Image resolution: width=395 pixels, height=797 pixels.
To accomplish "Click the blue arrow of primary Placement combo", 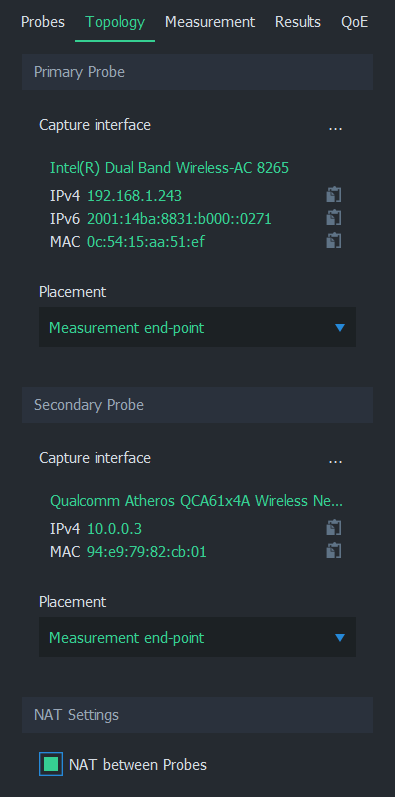I will (x=340, y=328).
